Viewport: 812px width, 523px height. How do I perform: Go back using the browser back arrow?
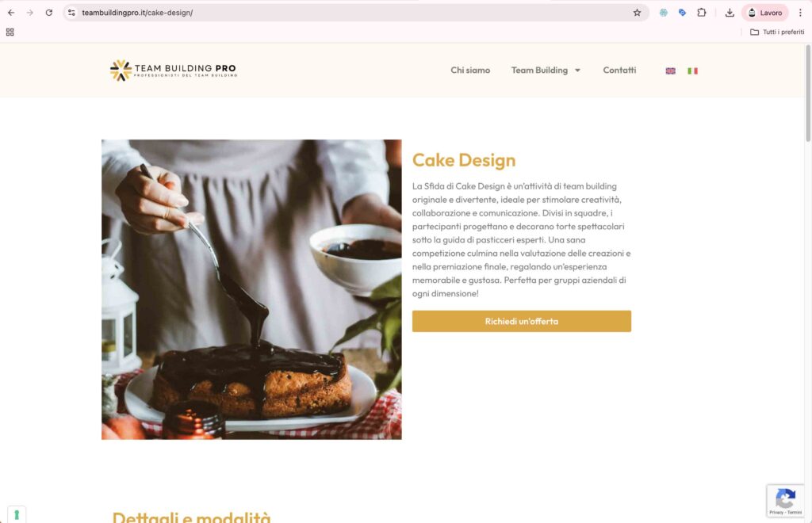[11, 13]
